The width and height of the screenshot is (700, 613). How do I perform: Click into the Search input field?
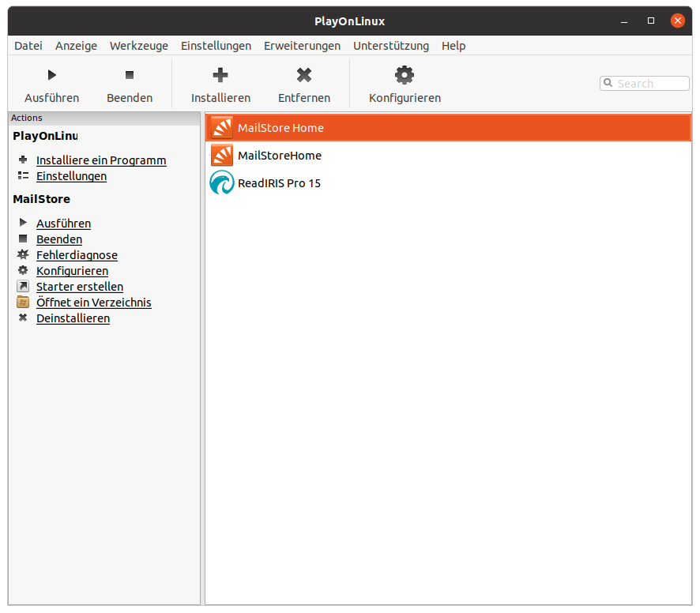[651, 84]
